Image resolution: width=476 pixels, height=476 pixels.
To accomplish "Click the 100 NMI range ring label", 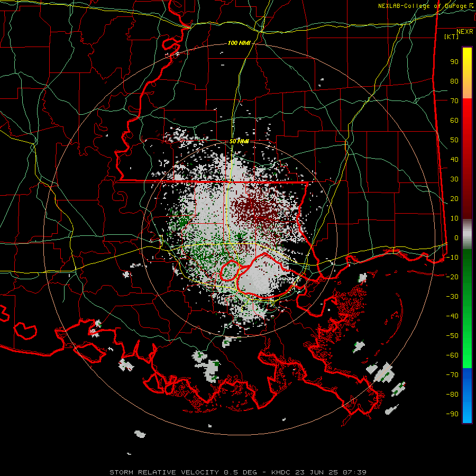I will 239,43.
